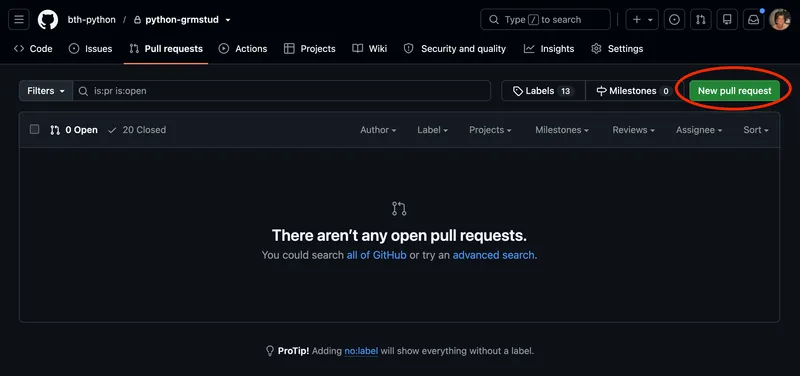Open the bth-python organization link

tap(91, 20)
